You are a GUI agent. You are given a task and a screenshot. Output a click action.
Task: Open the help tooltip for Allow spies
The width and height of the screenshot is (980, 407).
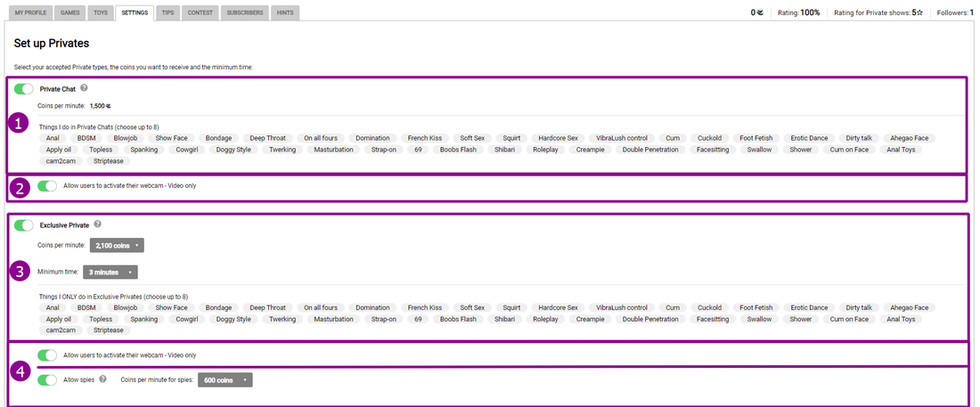pos(102,379)
